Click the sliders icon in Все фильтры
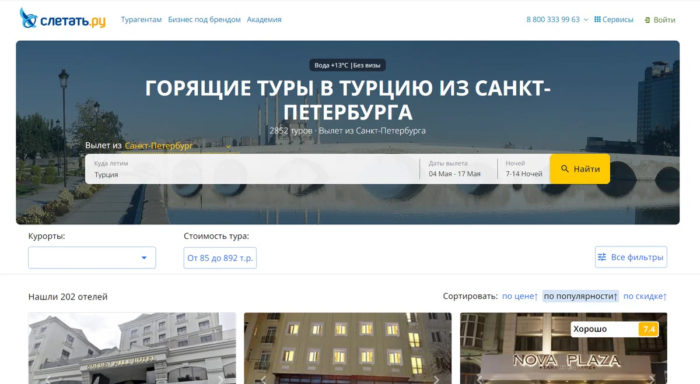Viewport: 700px width, 384px height. 602,257
